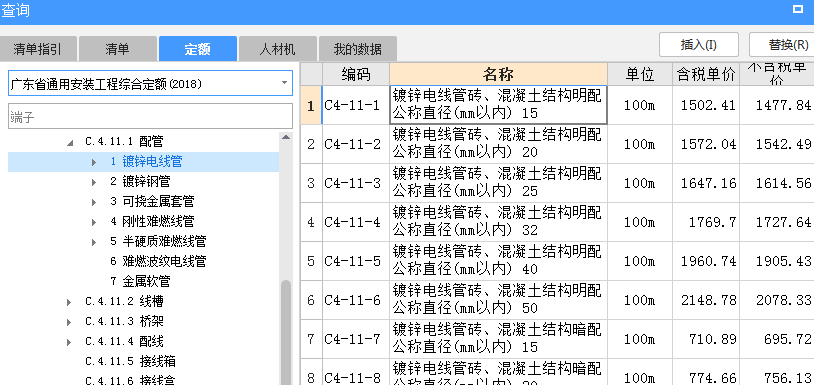
Task: Select tree item C.4.11.3 桥架
Action: 125,321
